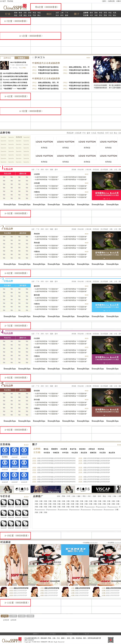
Task: Click the ChinaSSPP.com logo in header
Action: tap(15, 7)
